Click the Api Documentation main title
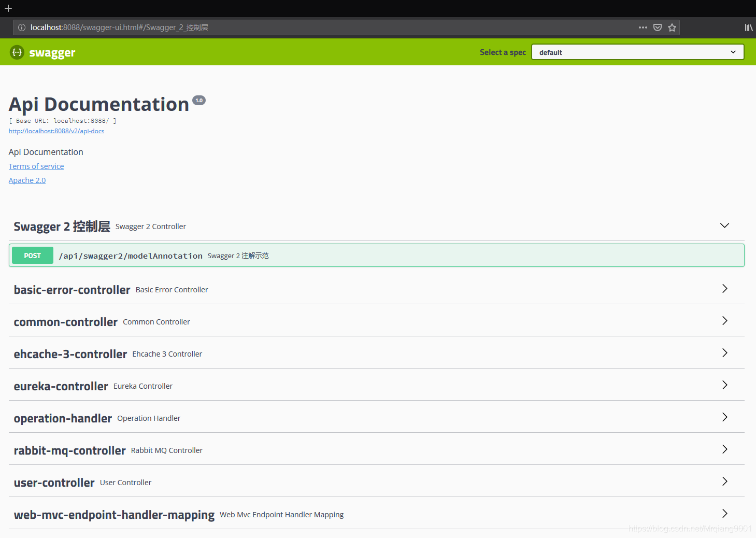The width and height of the screenshot is (756, 538). coord(99,104)
